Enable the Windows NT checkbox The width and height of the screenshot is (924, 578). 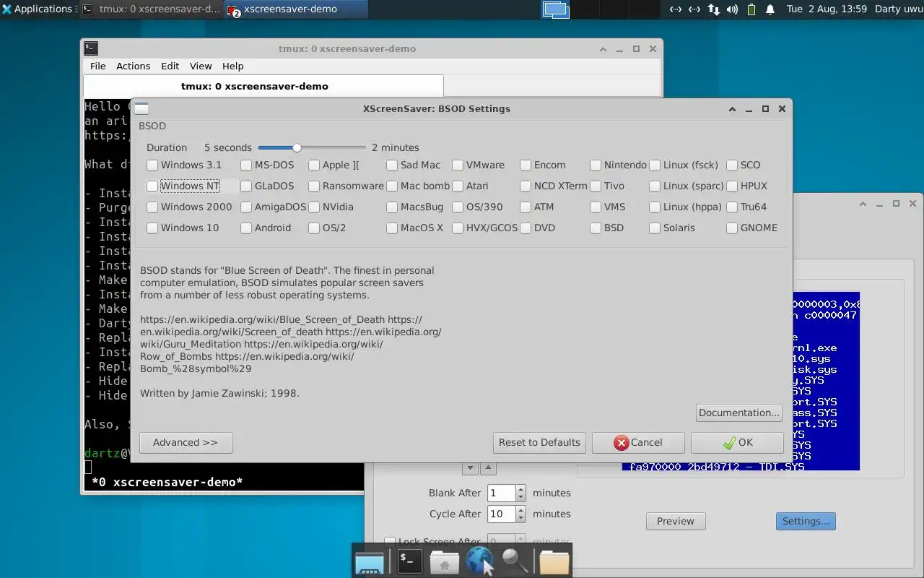point(152,186)
